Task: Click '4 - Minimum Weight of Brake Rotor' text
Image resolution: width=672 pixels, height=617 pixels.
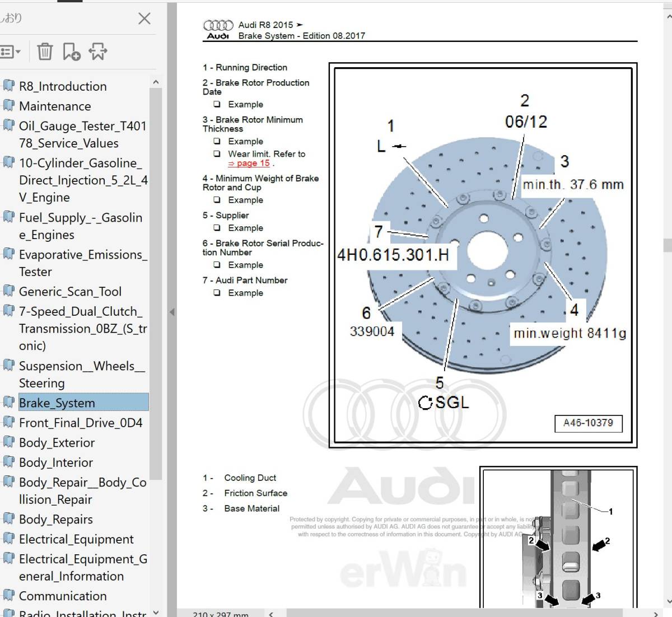Action: [x=260, y=183]
